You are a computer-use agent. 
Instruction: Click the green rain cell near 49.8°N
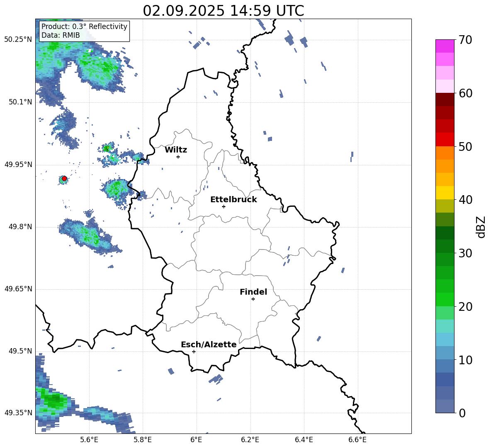[89, 235]
